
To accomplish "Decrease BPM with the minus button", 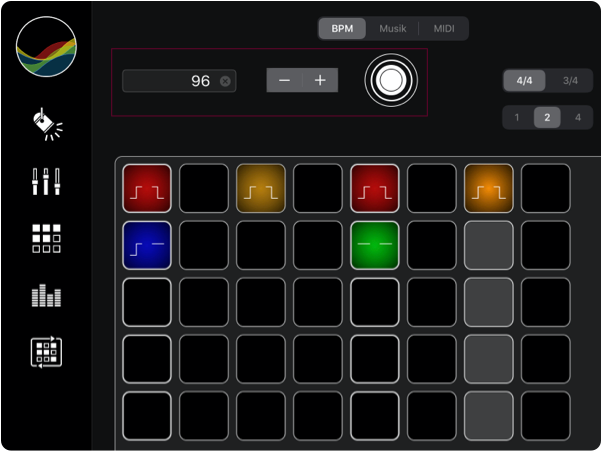I will point(284,80).
